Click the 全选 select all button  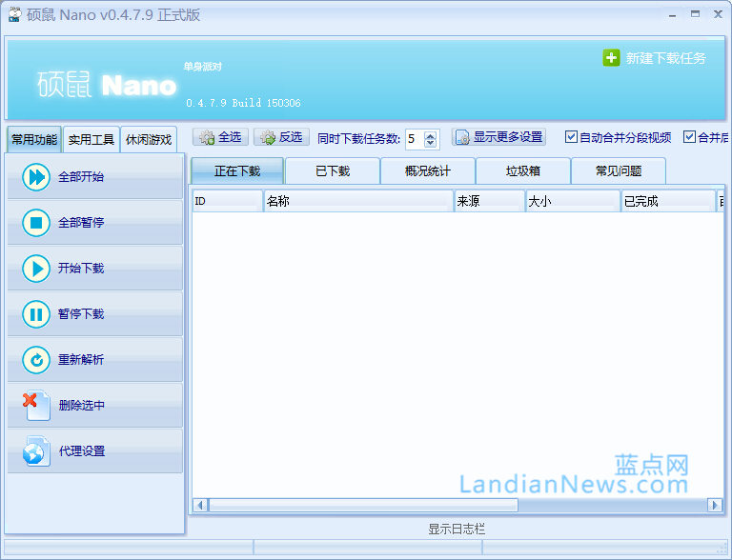[220, 137]
